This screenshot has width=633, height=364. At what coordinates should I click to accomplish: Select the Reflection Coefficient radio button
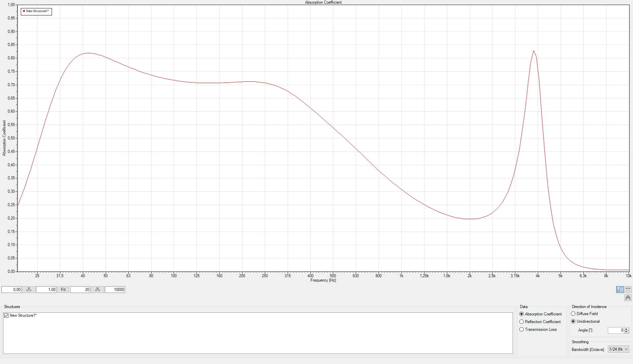click(x=521, y=322)
